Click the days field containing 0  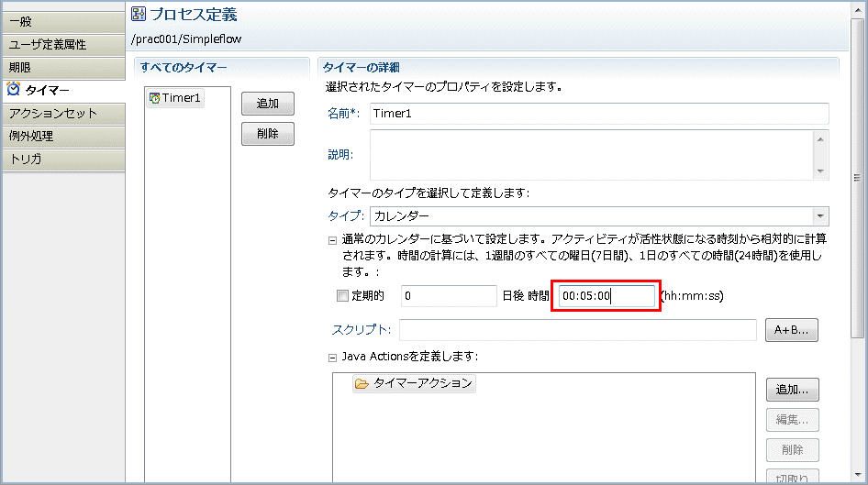(449, 296)
